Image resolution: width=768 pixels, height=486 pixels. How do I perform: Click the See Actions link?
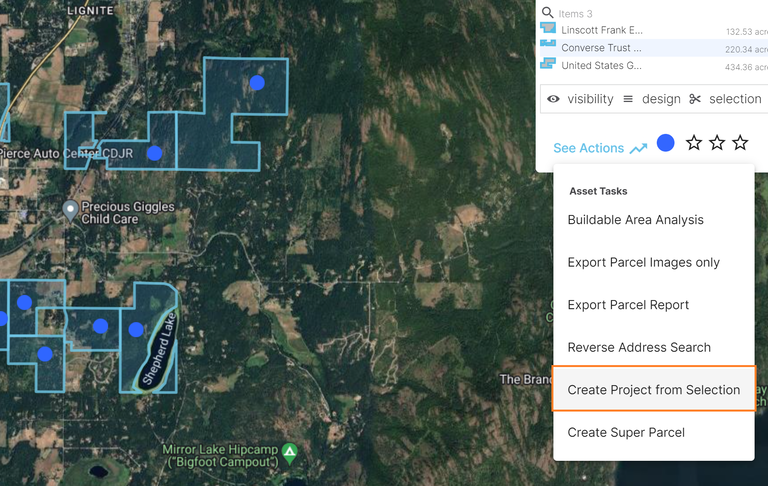[588, 148]
